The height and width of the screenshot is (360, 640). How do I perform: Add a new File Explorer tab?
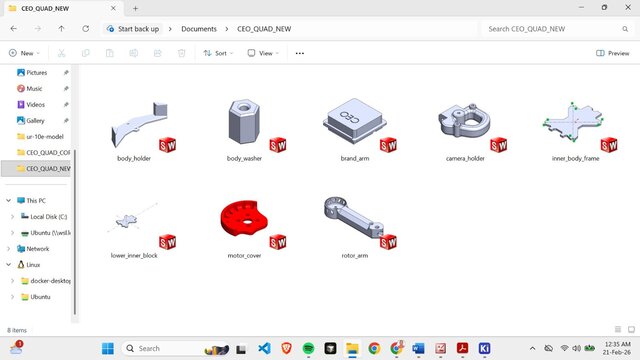coord(135,8)
